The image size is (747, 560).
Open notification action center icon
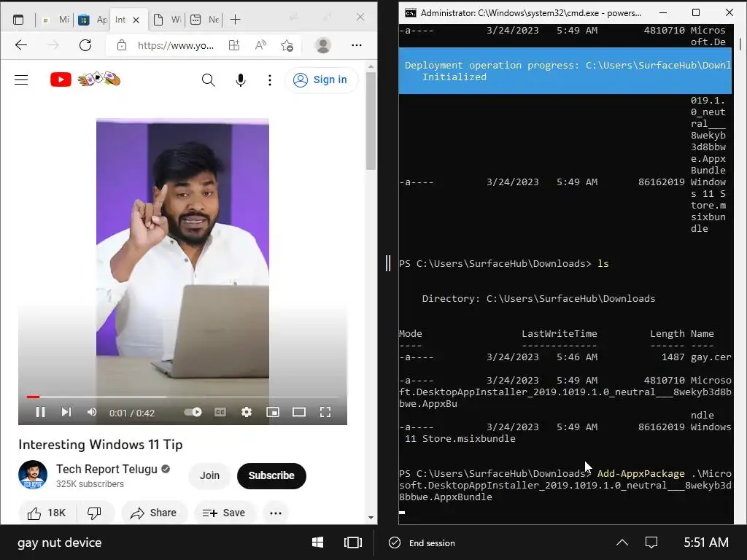coord(651,542)
